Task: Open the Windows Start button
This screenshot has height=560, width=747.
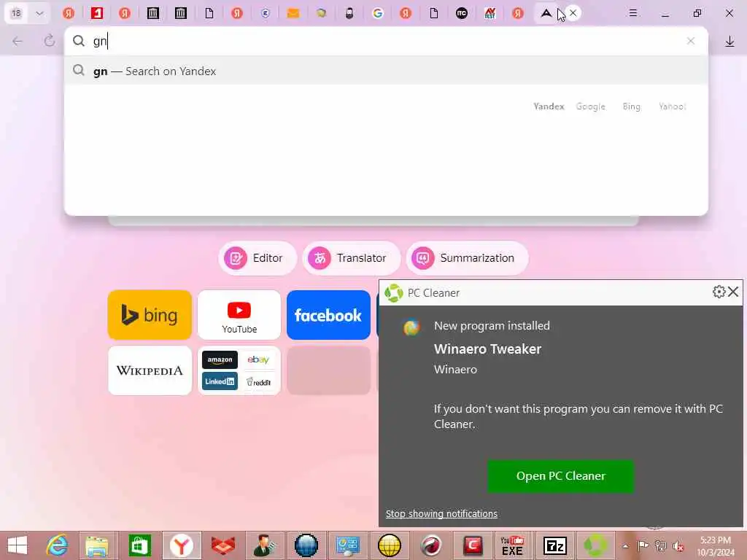Action: (x=18, y=545)
